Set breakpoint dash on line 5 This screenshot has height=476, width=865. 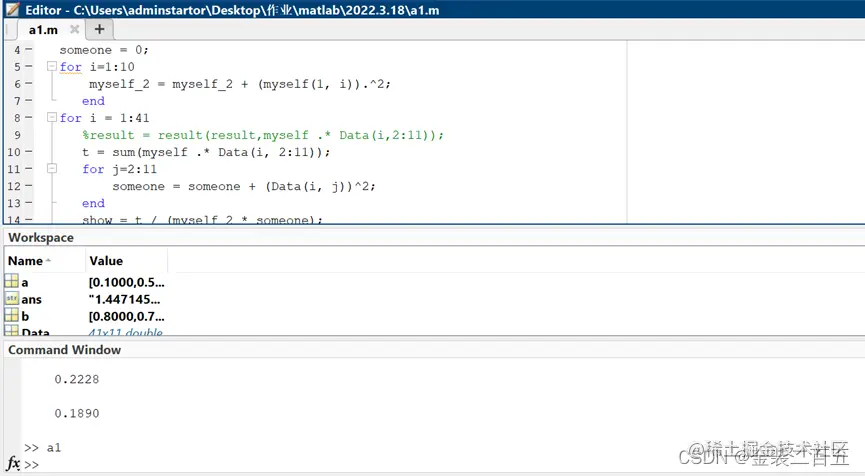tap(29, 66)
